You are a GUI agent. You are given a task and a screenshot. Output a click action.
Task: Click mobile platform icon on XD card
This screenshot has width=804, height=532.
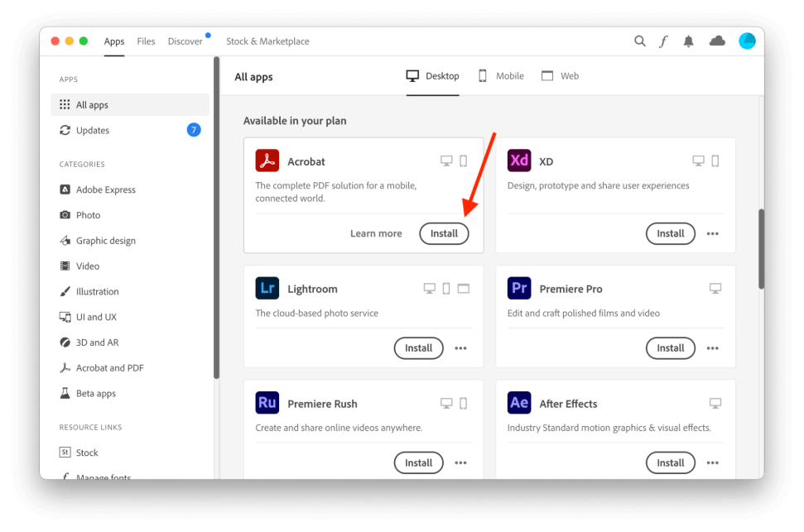pos(715,161)
